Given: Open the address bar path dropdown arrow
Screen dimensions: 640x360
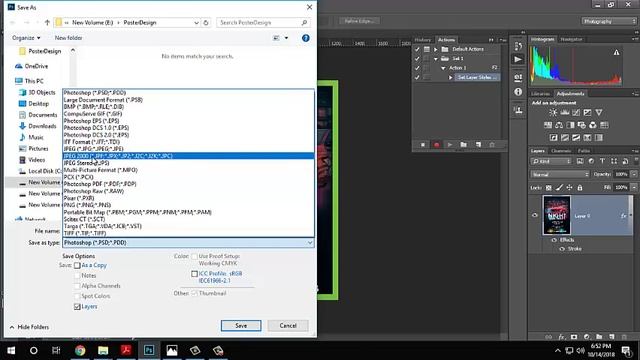Looking at the screenshot, I should click(196, 23).
